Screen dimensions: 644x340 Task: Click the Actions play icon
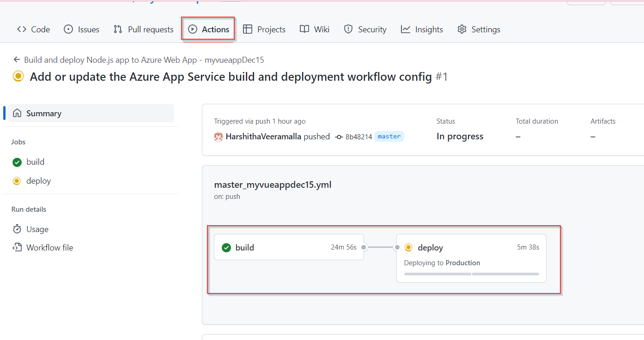(193, 29)
